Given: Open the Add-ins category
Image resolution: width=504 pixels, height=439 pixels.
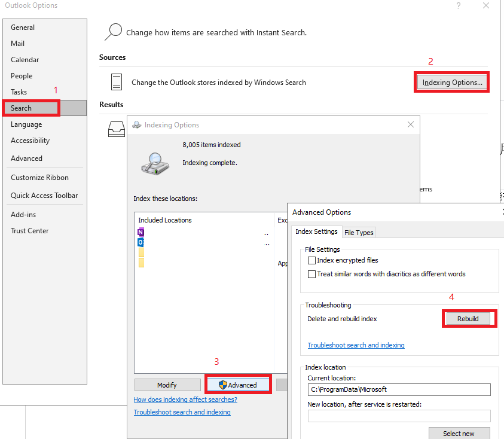Looking at the screenshot, I should [x=45, y=215].
